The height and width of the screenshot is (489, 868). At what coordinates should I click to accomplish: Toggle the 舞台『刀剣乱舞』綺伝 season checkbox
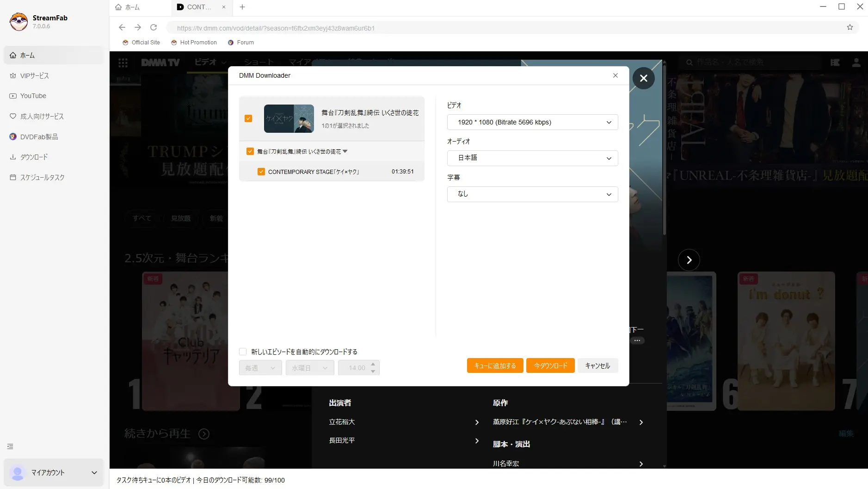click(250, 151)
